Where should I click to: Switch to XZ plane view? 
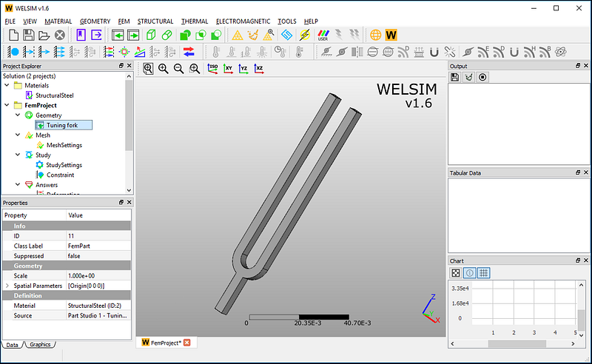tap(258, 69)
